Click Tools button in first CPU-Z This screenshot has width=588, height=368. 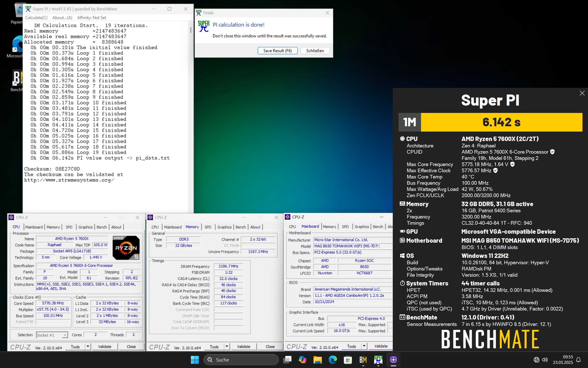pyautogui.click(x=75, y=346)
